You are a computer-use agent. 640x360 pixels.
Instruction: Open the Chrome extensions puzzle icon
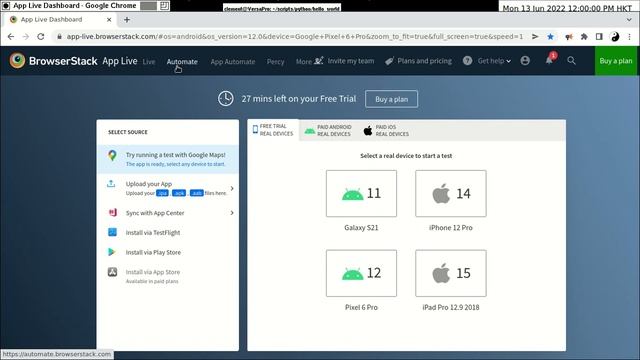[x=584, y=37]
